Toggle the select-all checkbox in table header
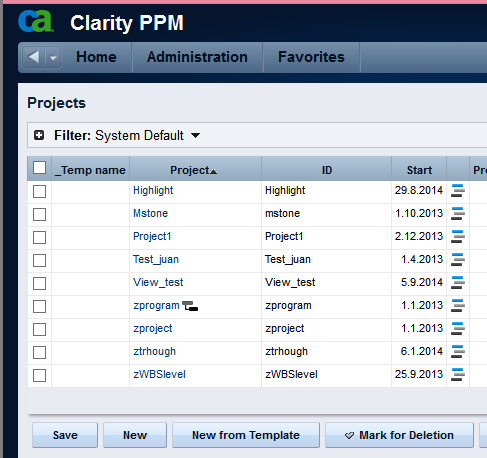Viewport: 487px width, 458px height. (40, 168)
